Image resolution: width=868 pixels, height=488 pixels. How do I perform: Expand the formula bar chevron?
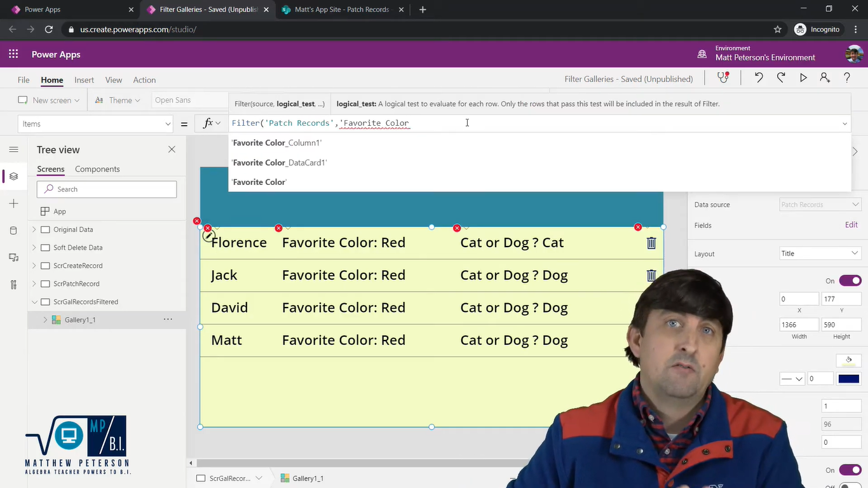[x=844, y=124]
